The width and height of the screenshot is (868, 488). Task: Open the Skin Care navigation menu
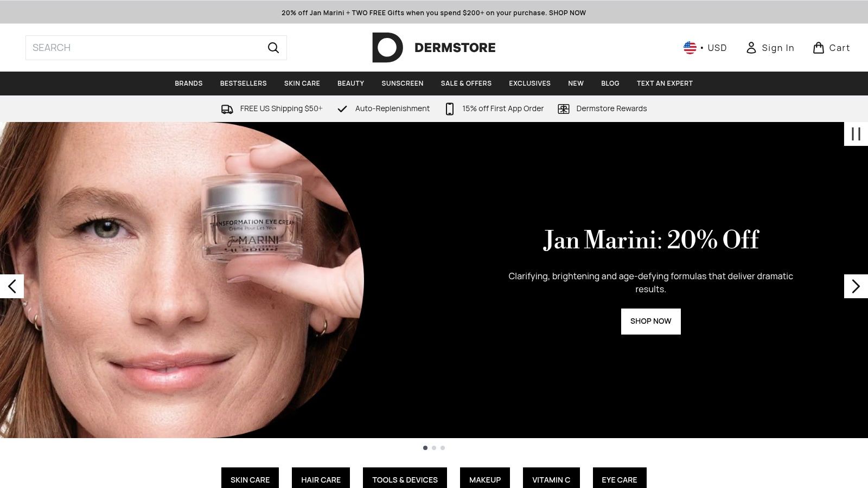point(302,84)
